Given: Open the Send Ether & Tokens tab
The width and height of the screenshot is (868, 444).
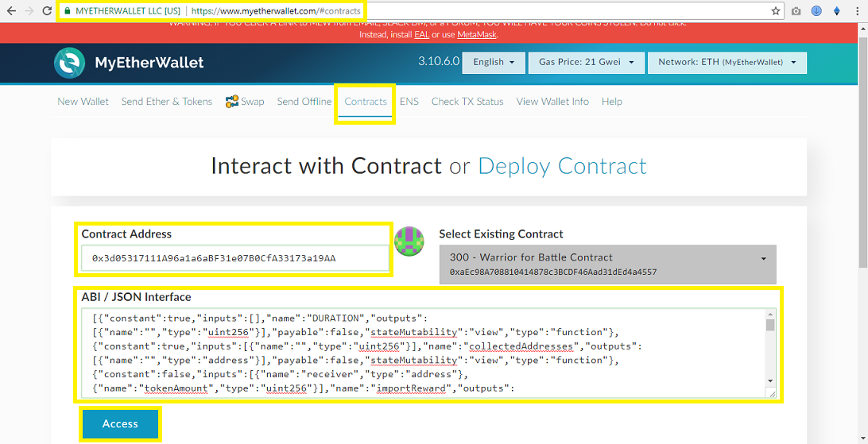Looking at the screenshot, I should [x=167, y=102].
